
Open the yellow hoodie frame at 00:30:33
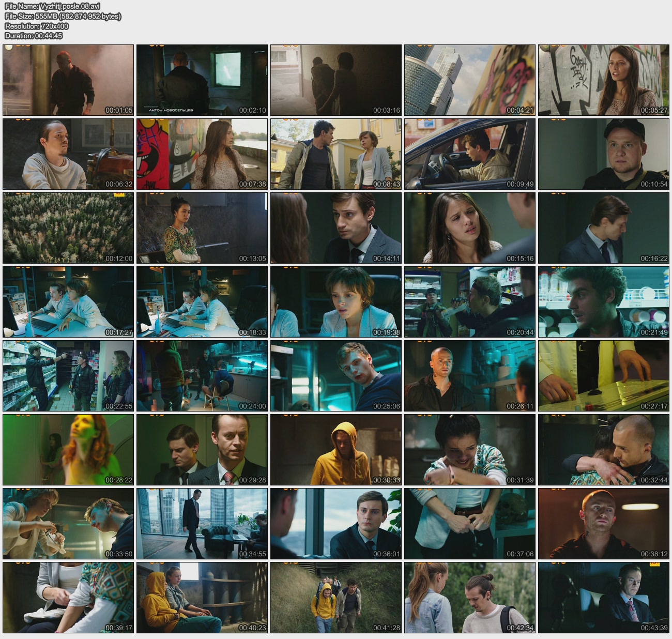[x=336, y=450]
